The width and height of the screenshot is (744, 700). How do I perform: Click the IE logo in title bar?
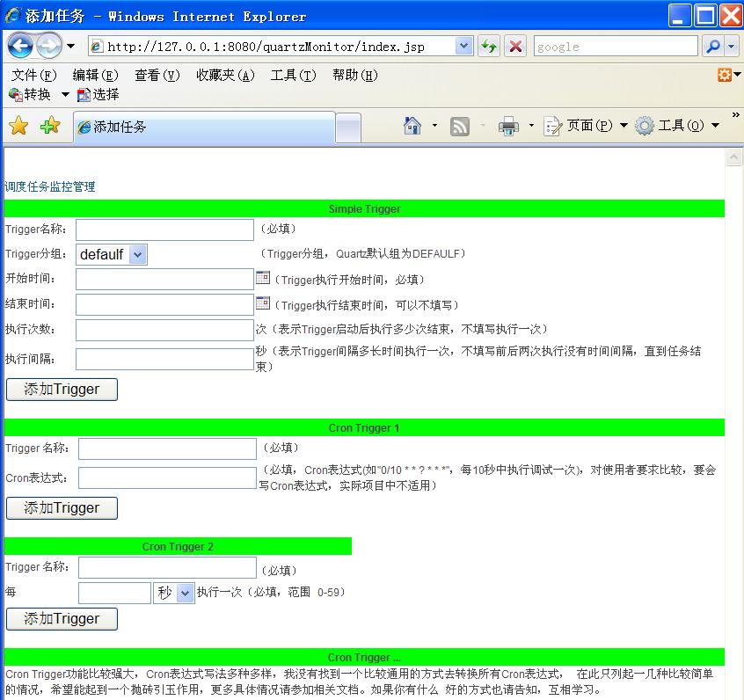coord(12,16)
